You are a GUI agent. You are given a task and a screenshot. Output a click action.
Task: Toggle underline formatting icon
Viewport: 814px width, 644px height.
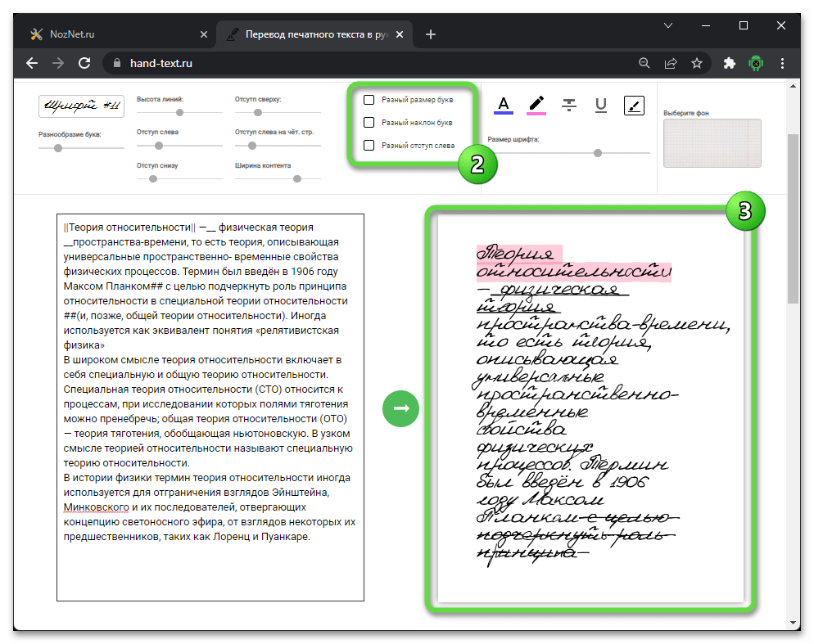(601, 104)
